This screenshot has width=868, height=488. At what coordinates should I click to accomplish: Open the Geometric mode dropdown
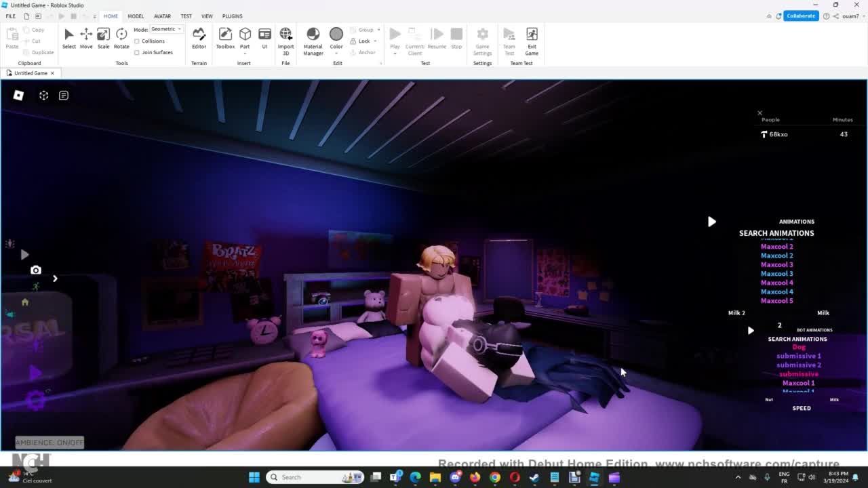(x=166, y=29)
